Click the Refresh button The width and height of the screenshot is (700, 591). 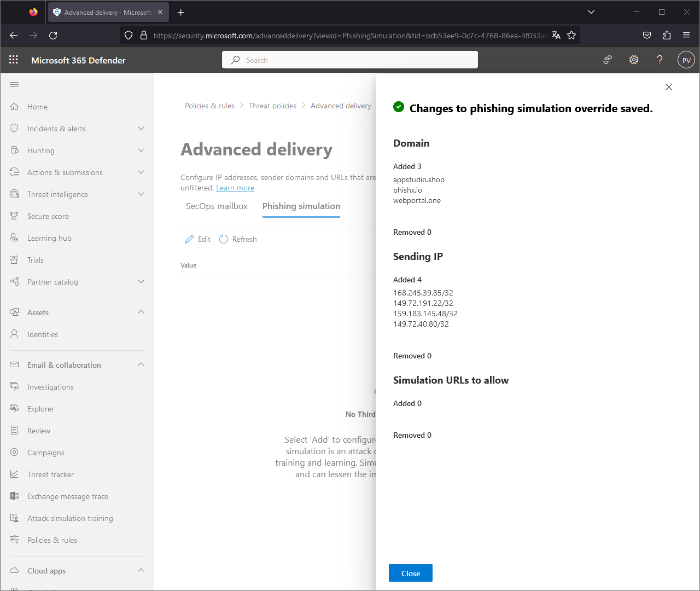click(238, 239)
